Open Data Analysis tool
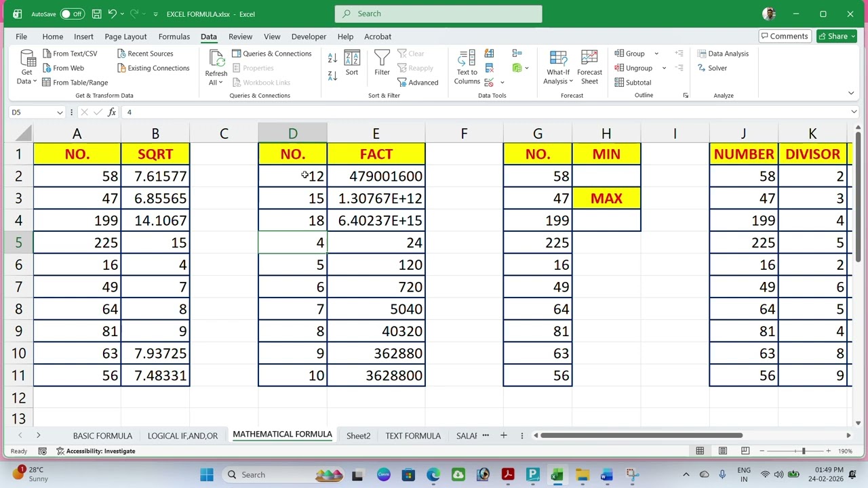The image size is (868, 488). [x=723, y=54]
